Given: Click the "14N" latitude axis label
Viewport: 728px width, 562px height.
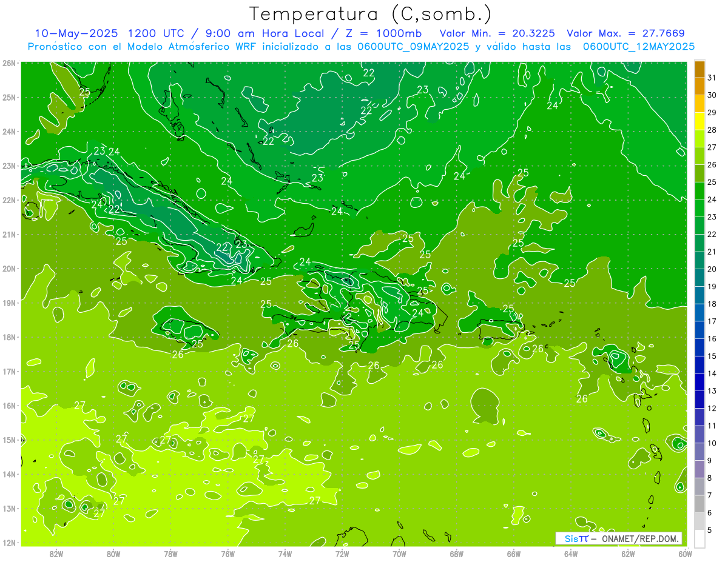Looking at the screenshot, I should 9,474.
